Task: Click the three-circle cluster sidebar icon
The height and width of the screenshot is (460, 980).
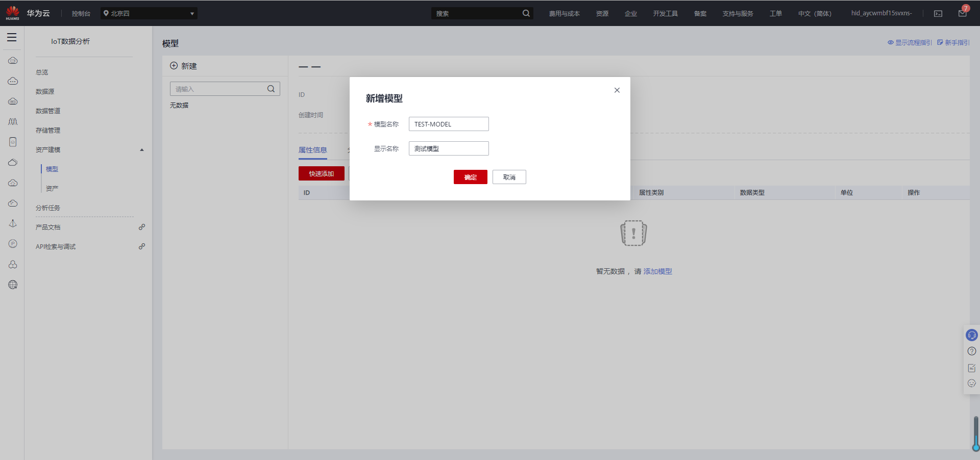Action: [x=13, y=264]
